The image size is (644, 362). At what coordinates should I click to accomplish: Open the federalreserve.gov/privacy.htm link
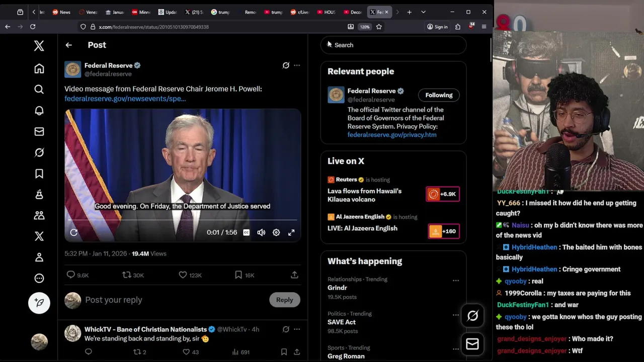click(x=392, y=135)
